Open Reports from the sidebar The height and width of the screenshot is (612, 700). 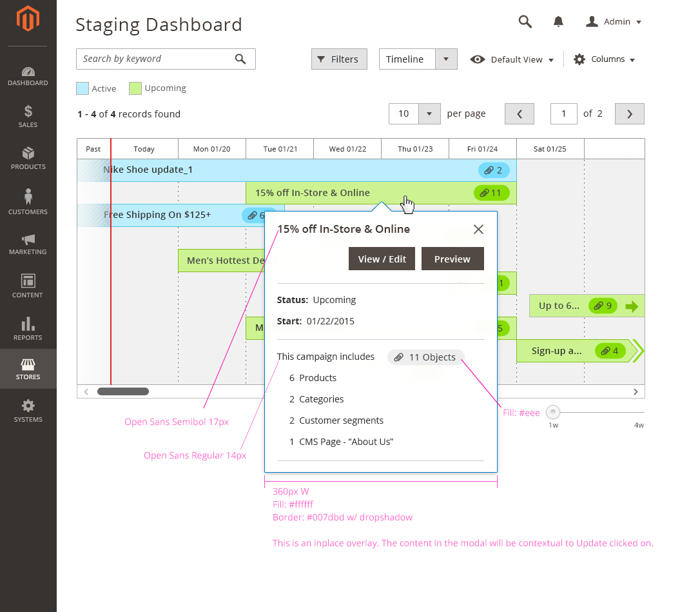pos(28,329)
